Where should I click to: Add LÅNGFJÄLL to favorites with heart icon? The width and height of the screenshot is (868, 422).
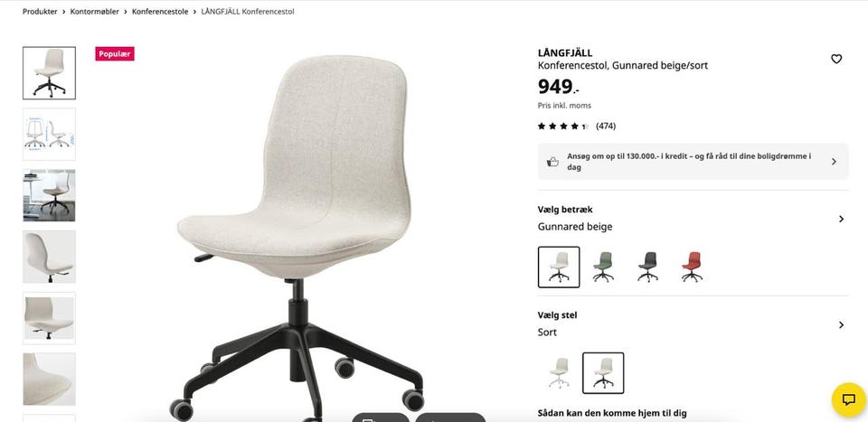coord(835,59)
